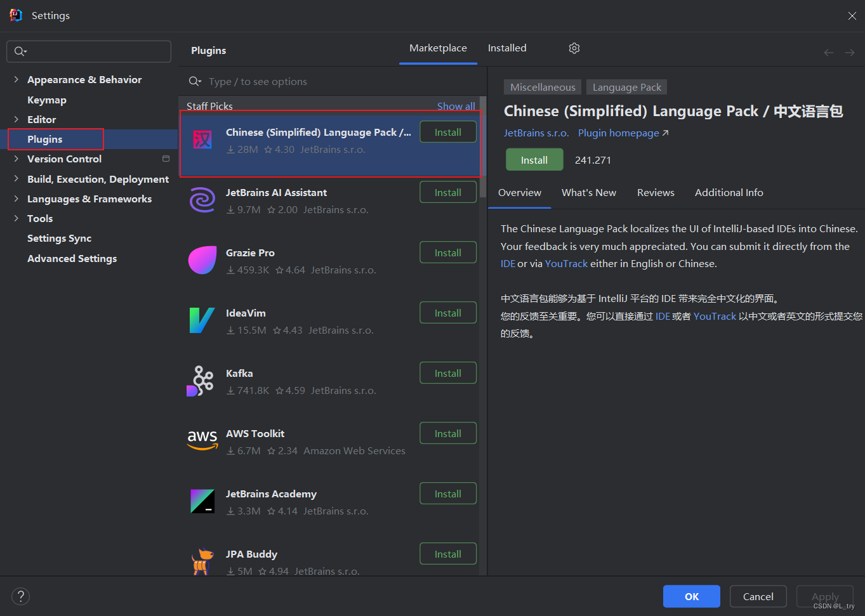Screen dimensions: 865x616
Task: Install the Kafka plugin
Action: (448, 373)
